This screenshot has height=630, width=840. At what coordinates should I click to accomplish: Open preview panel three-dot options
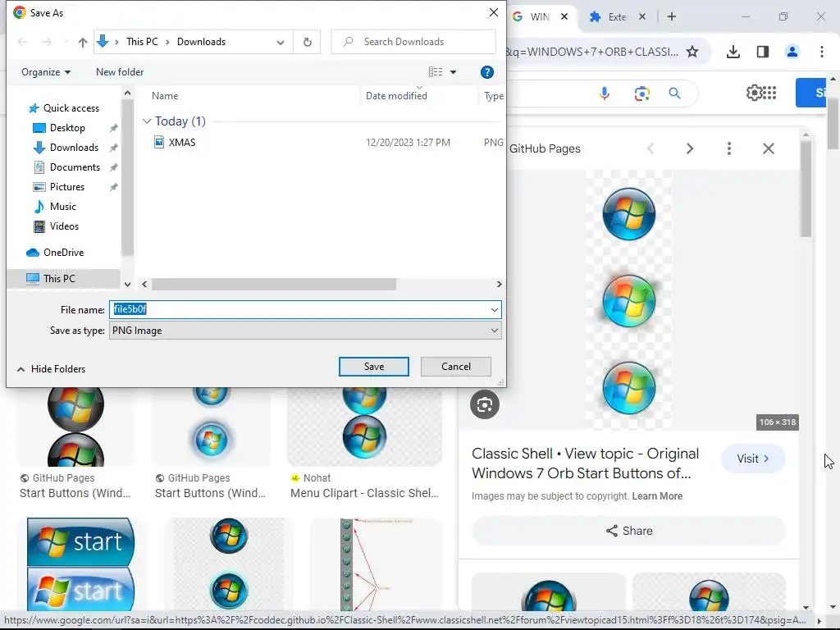(x=728, y=148)
